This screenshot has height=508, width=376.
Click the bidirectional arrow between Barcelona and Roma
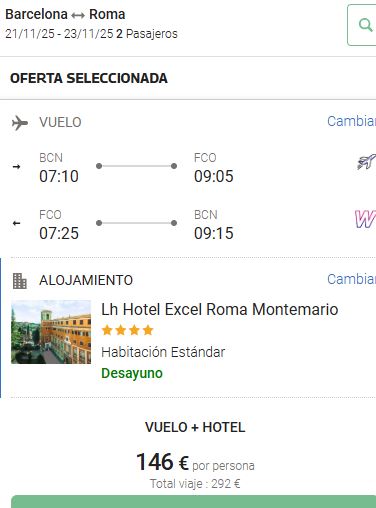78,15
